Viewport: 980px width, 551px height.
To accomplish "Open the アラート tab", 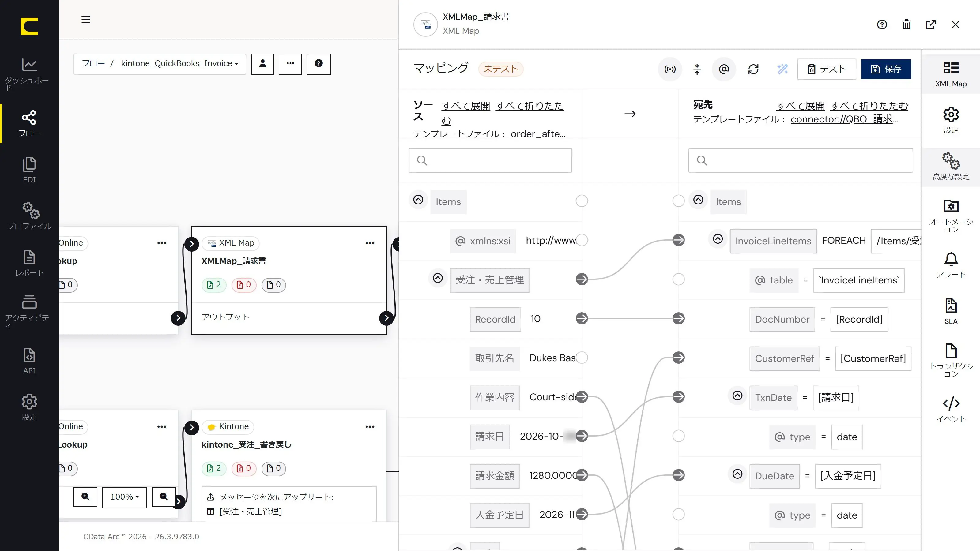I will point(951,265).
